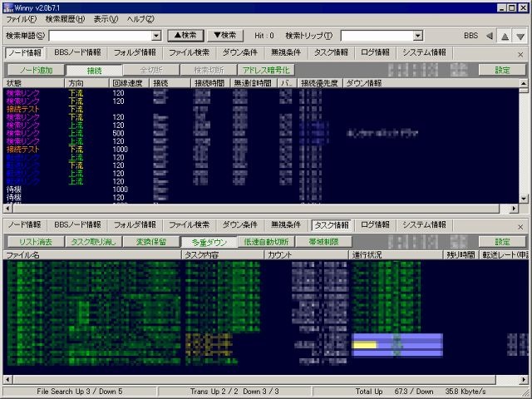Open the 表示(V) menu
The width and height of the screenshot is (532, 399).
click(x=106, y=19)
